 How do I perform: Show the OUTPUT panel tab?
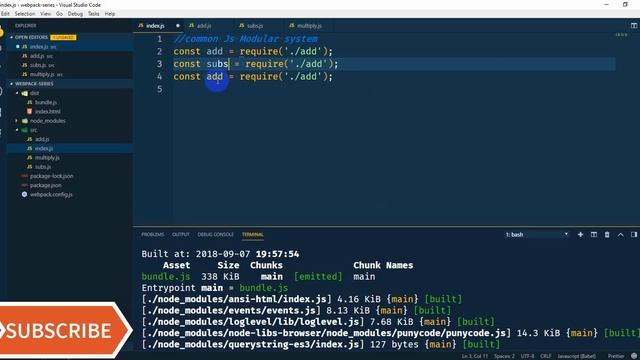(x=181, y=235)
